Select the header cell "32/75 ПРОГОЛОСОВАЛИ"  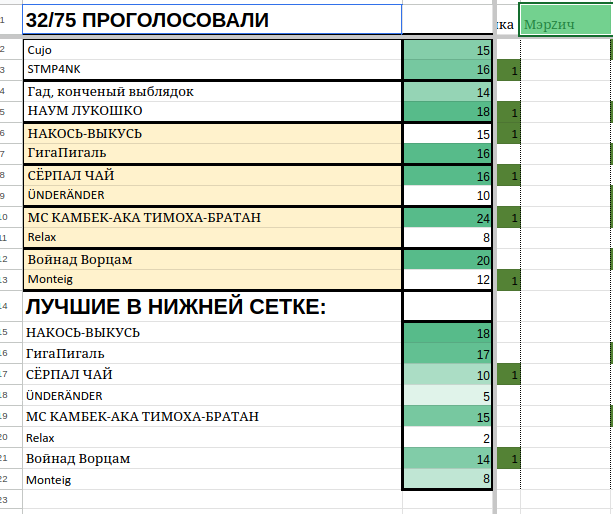[212, 20]
